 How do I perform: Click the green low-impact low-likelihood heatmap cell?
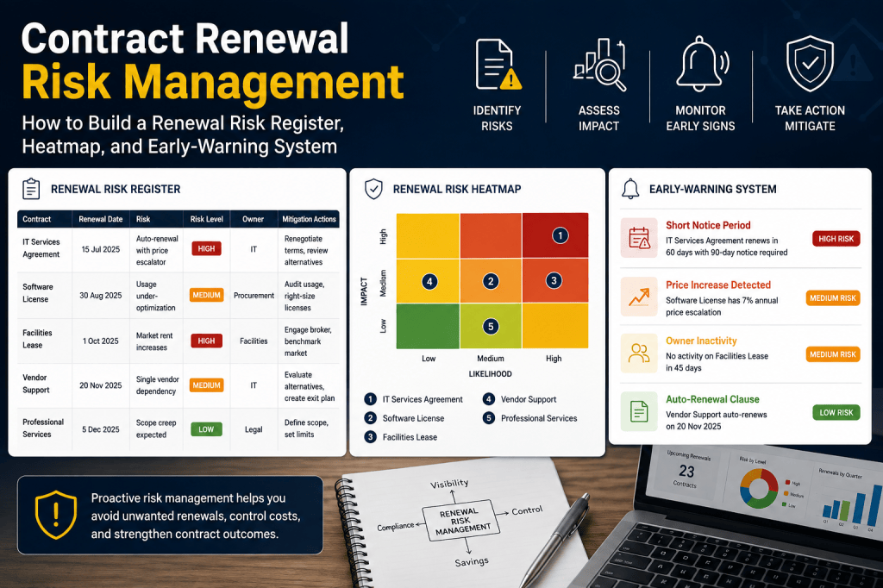(428, 326)
